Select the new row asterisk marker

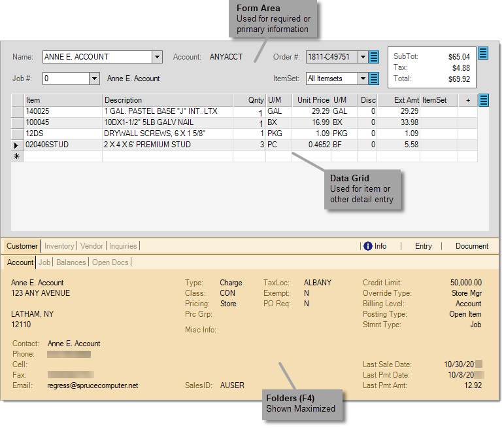pyautogui.click(x=17, y=156)
